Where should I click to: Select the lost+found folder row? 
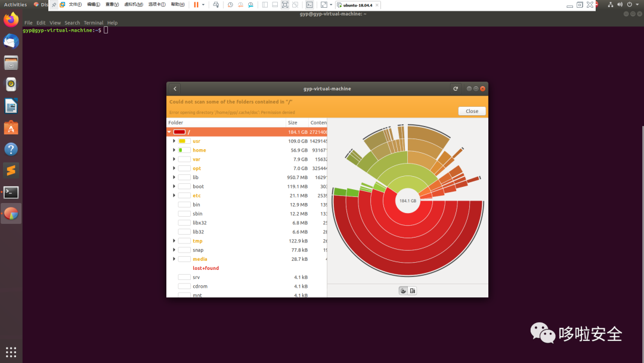(x=247, y=268)
